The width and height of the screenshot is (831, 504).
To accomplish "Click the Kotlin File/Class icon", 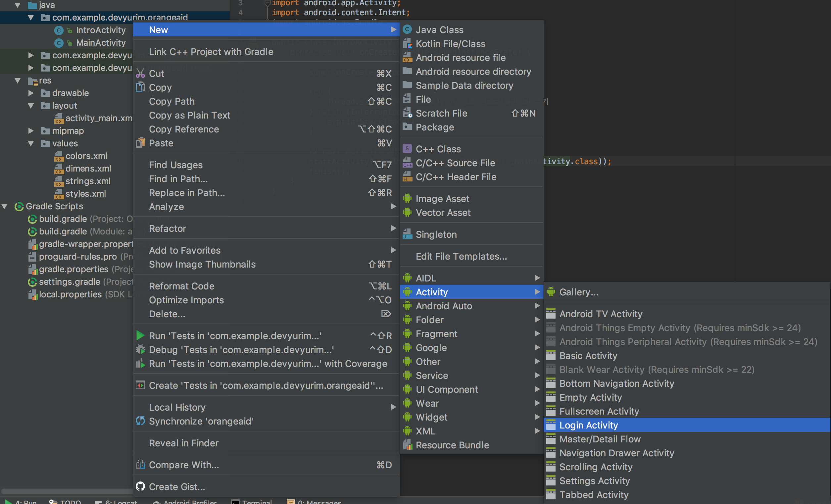I will pyautogui.click(x=407, y=43).
